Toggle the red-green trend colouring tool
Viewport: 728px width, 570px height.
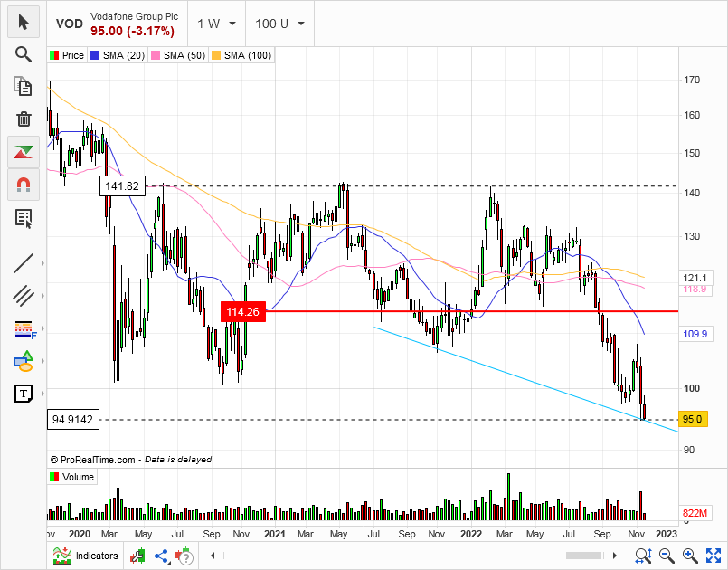click(x=24, y=152)
